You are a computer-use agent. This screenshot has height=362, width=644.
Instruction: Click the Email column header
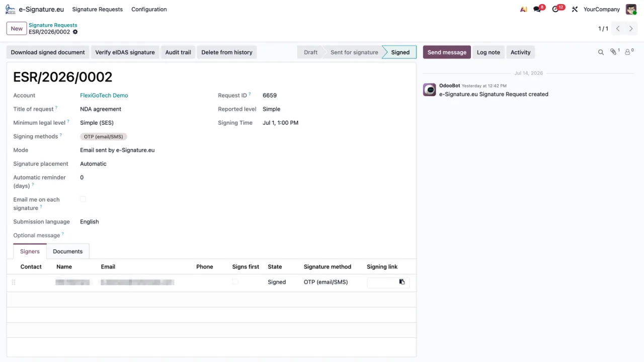[108, 267]
